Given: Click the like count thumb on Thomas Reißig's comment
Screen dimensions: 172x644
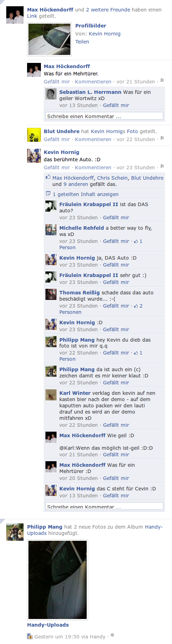Looking at the screenshot, I should pos(136,306).
